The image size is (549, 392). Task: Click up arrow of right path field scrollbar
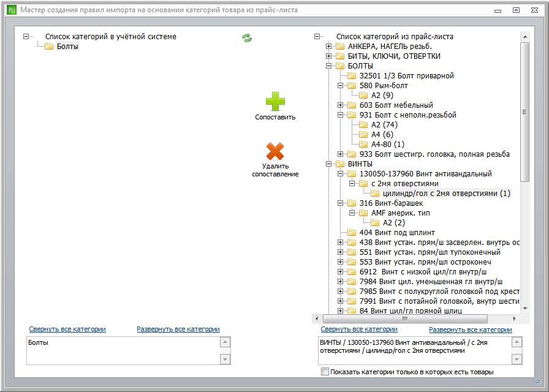coord(517,342)
